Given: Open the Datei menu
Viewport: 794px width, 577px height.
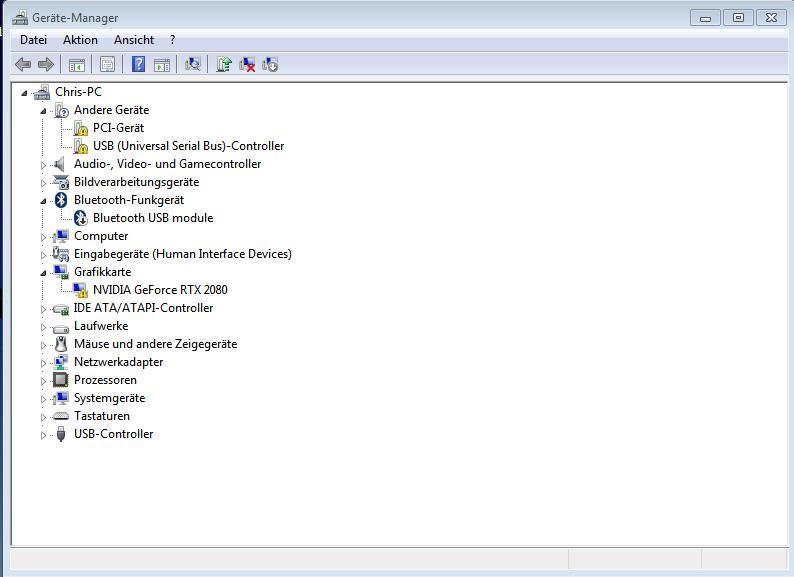Looking at the screenshot, I should [x=33, y=40].
